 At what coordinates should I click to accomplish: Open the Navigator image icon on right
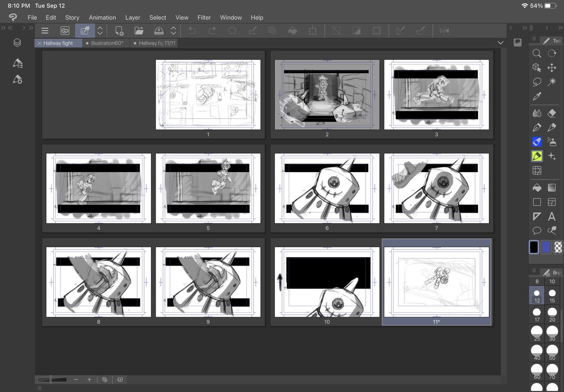click(517, 42)
